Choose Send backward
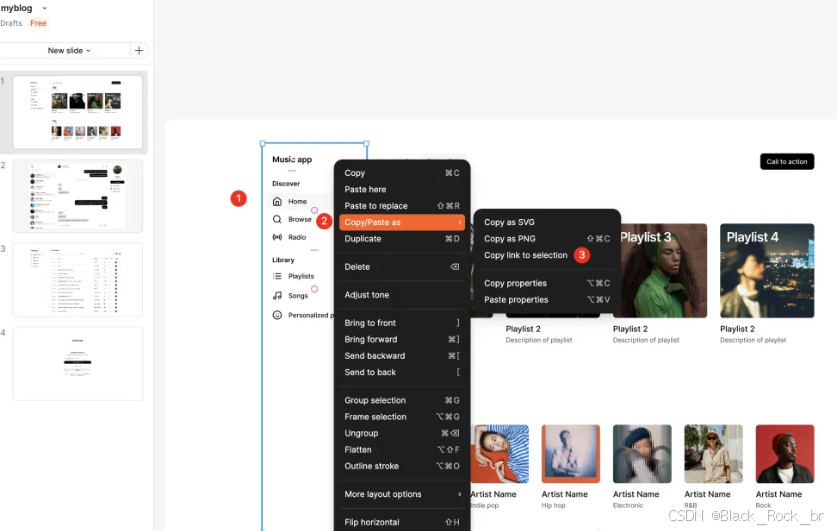 point(402,356)
